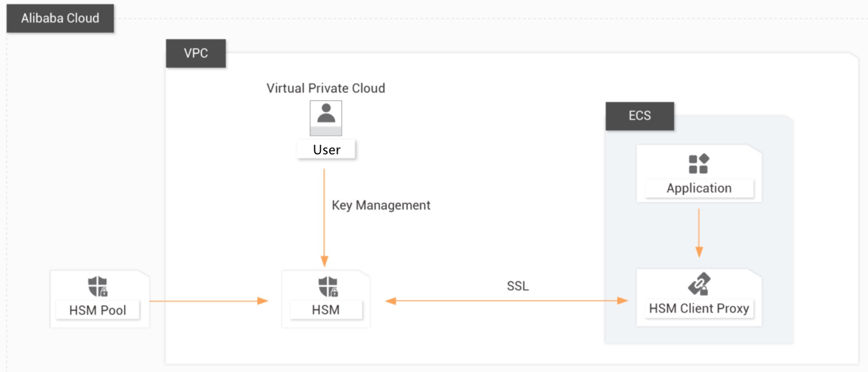The image size is (868, 372).
Task: Select the SSL connection label
Action: point(518,286)
